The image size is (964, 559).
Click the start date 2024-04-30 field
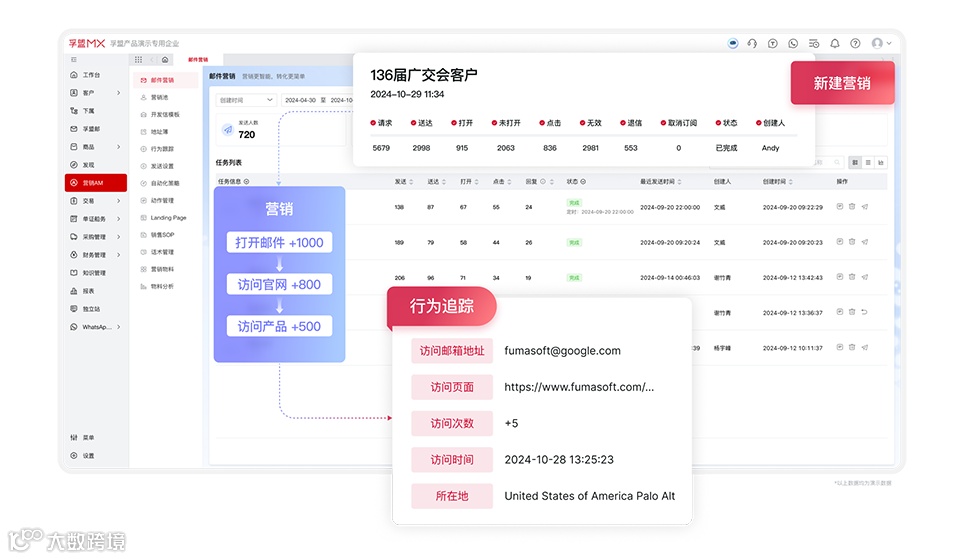click(x=301, y=100)
